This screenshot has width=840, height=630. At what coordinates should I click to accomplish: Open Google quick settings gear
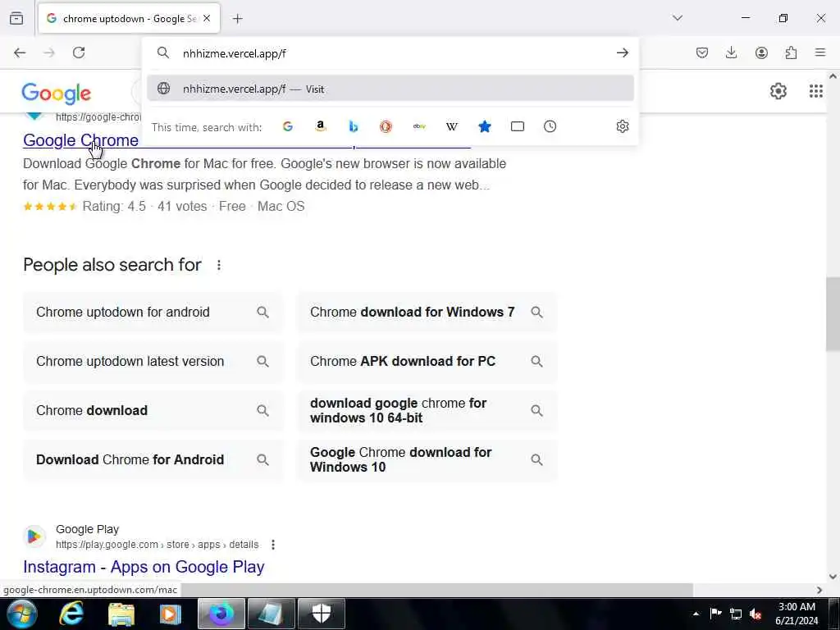(778, 91)
